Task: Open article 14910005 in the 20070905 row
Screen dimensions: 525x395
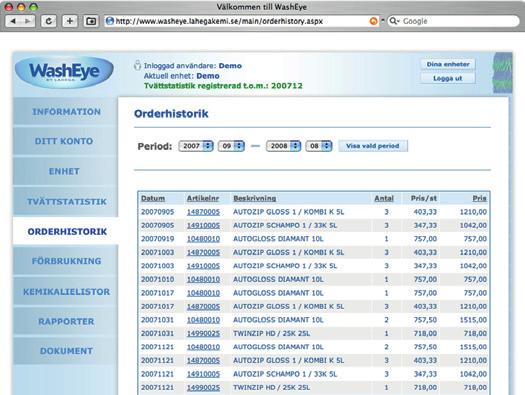Action: pos(203,225)
